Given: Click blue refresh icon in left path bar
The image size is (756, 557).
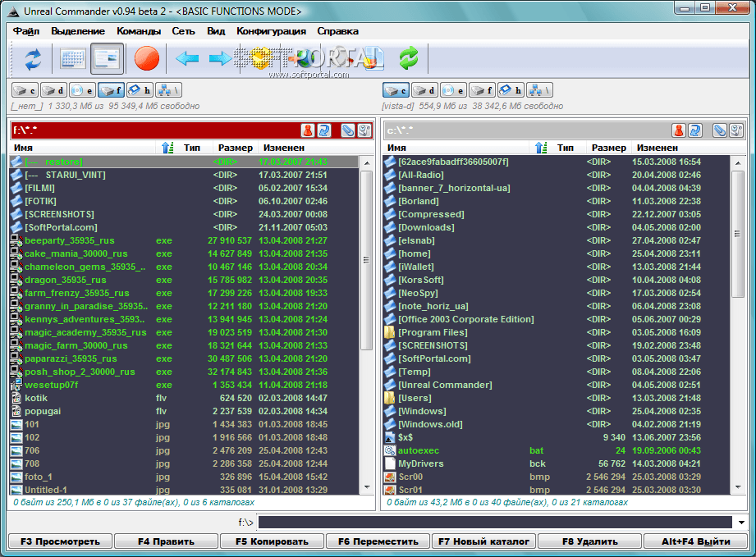Looking at the screenshot, I should [324, 130].
